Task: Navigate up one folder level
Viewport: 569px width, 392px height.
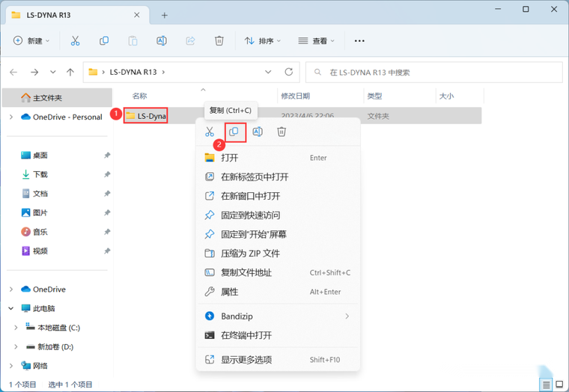Action: (x=70, y=72)
